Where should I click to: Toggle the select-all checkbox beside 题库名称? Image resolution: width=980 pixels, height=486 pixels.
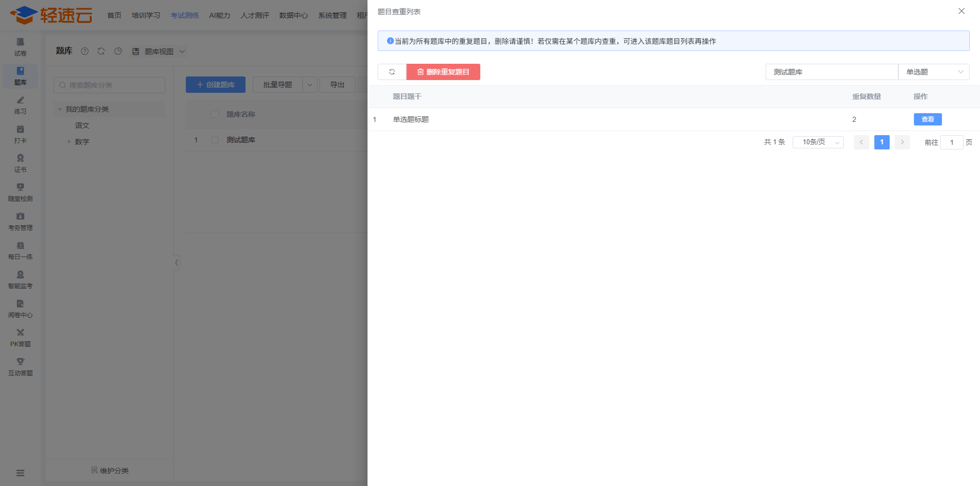point(215,114)
